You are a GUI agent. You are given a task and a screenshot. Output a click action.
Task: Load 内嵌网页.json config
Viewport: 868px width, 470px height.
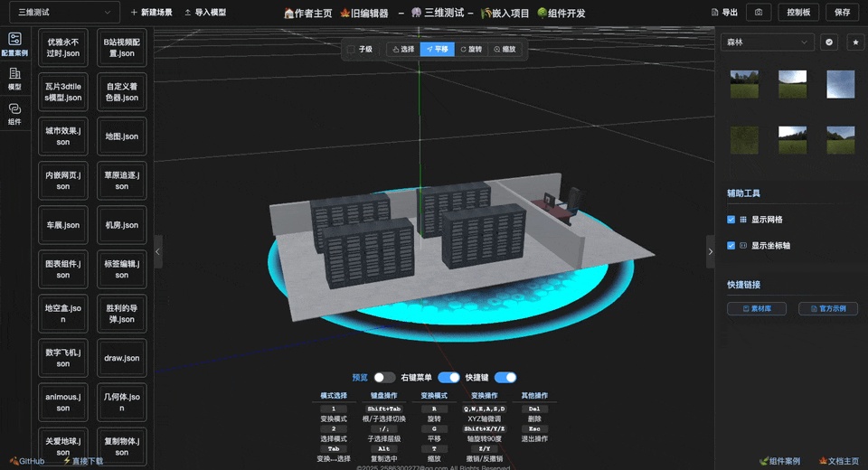click(63, 181)
